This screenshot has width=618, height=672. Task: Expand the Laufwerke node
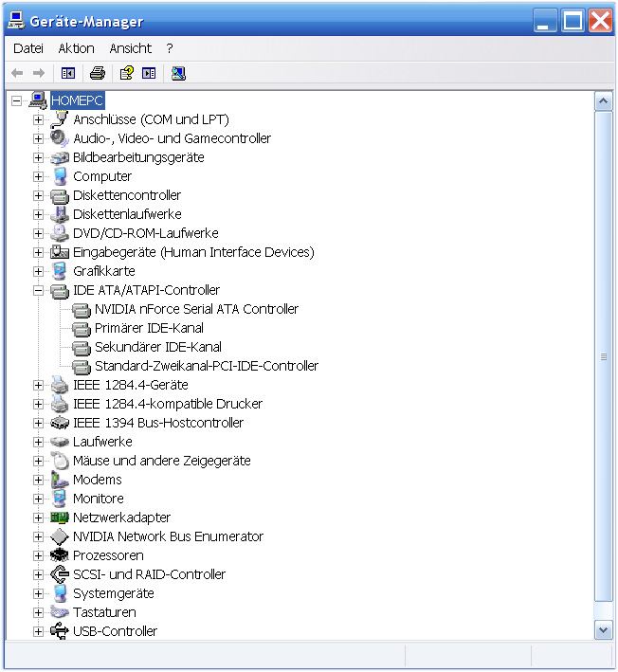38,443
